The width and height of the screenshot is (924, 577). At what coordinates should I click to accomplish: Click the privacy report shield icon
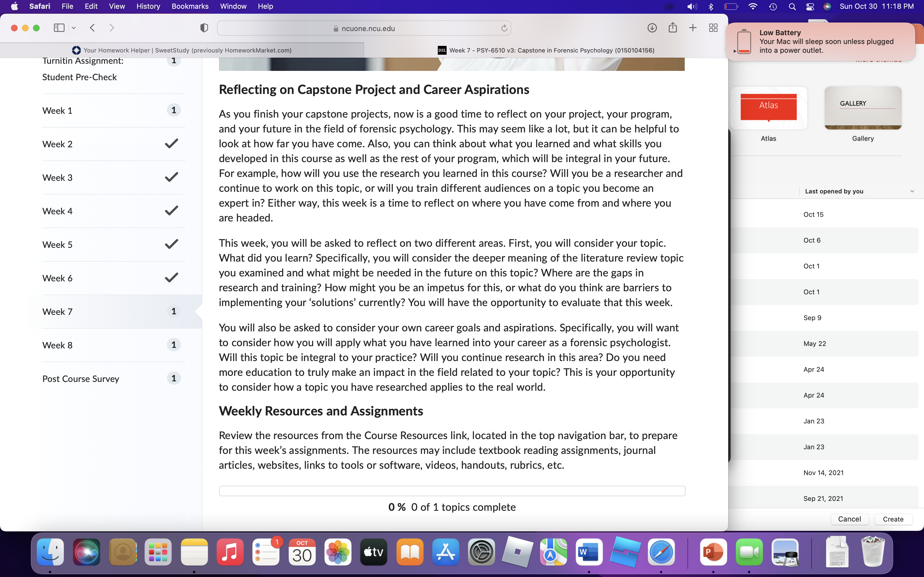point(204,28)
